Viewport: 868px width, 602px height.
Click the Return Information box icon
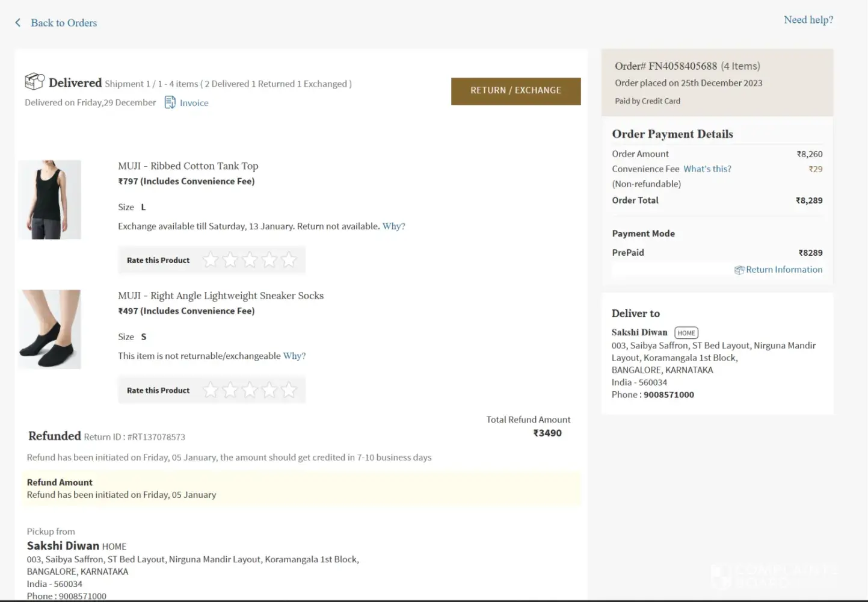pos(739,270)
